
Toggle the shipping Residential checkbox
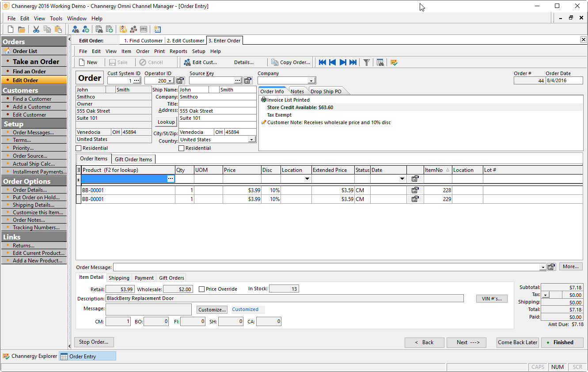point(181,148)
